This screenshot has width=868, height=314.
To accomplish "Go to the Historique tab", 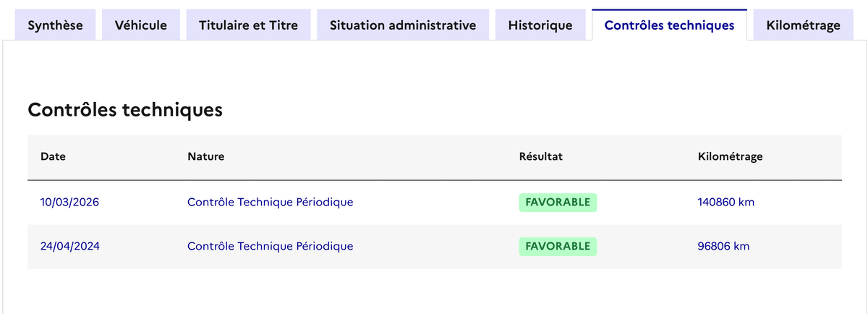I will [x=540, y=25].
